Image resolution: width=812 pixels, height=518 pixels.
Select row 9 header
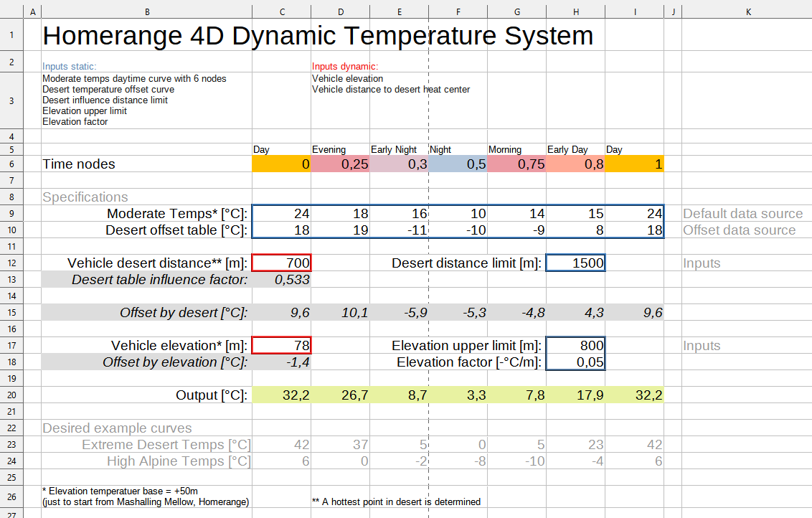point(12,213)
